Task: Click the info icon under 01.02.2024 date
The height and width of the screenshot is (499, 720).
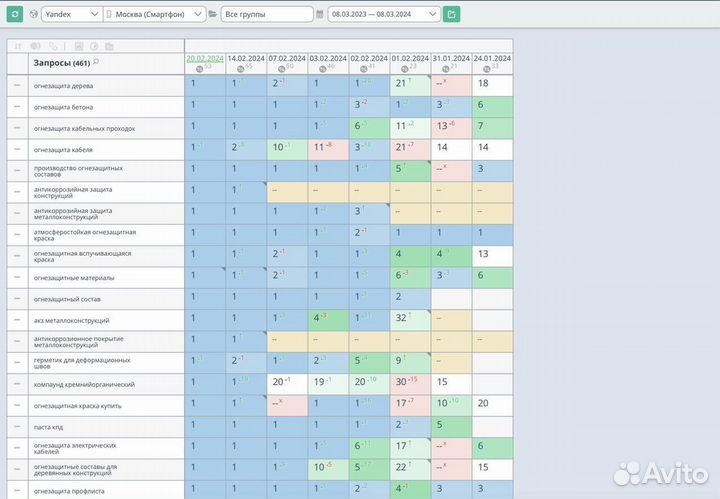Action: (406, 68)
